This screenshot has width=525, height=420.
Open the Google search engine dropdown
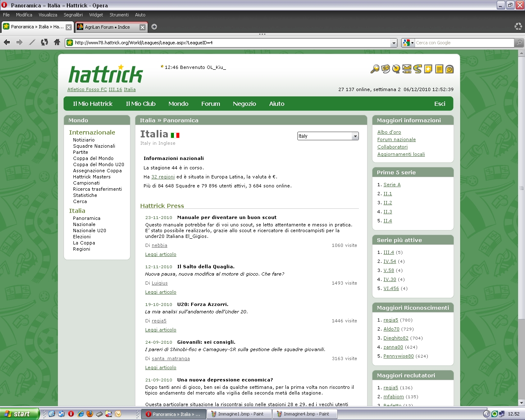click(408, 43)
